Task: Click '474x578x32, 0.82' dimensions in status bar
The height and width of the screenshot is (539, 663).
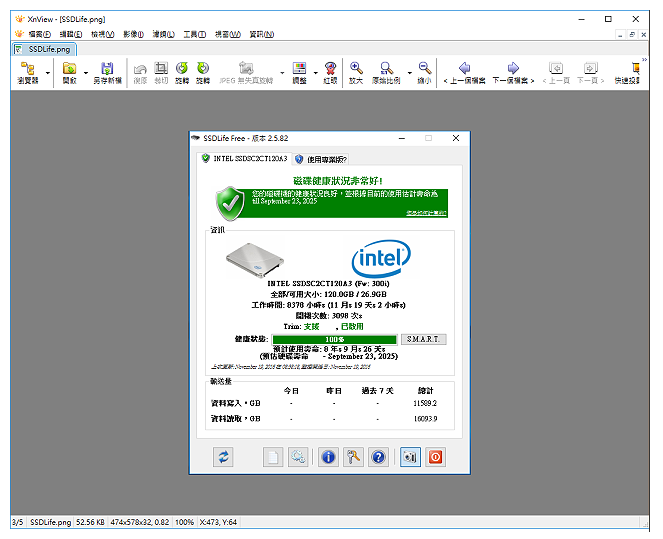Action: 140,522
